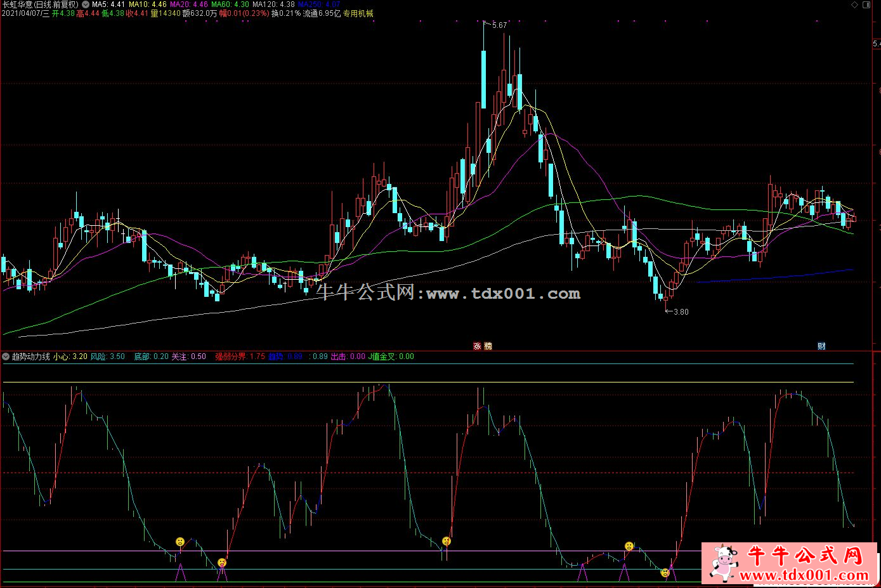This screenshot has height=588, width=881.
Task: Click the turnover rate 换0.21%
Action: 286,13
